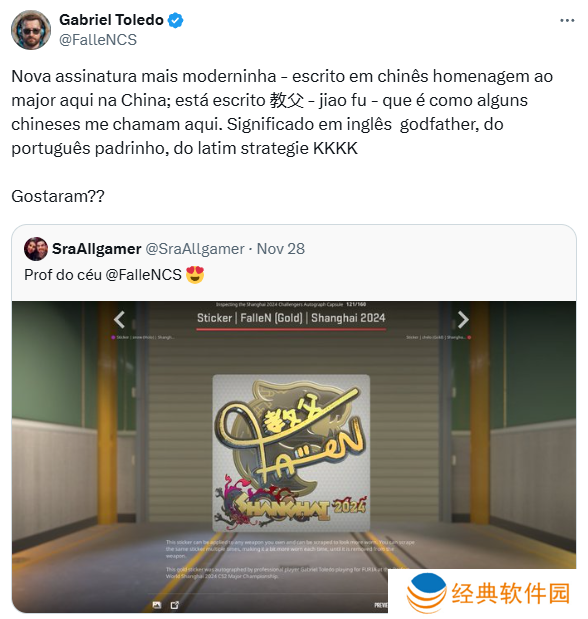Open the Nov 28 timestamp
The image size is (588, 619).
281,249
